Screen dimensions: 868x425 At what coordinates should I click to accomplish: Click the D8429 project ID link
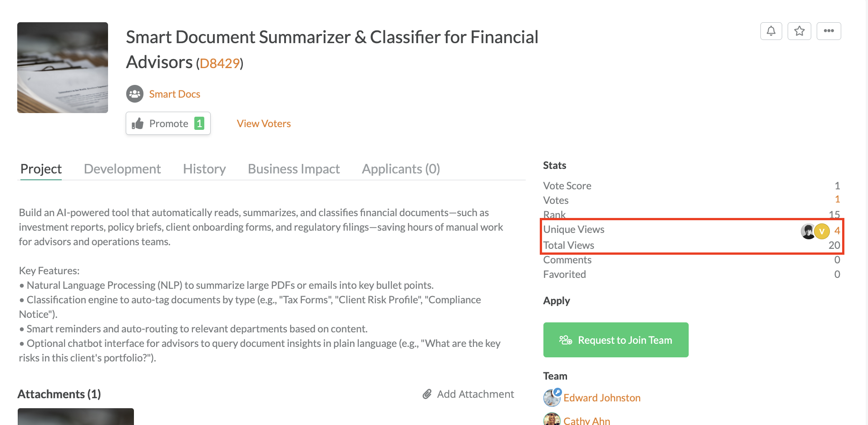220,63
